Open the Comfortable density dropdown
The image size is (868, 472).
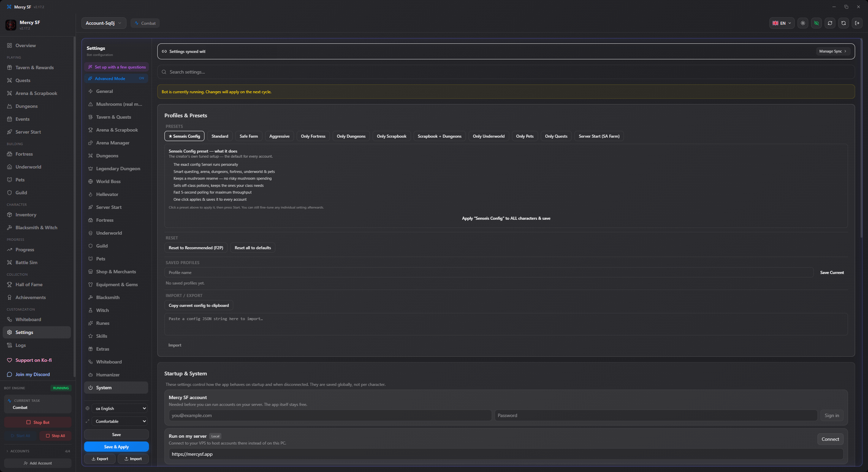[120, 422]
